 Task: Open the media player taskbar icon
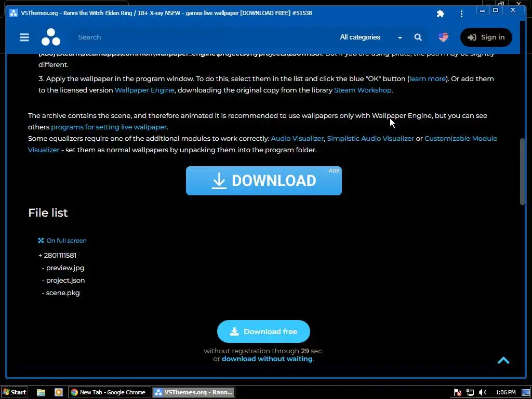coord(59,393)
